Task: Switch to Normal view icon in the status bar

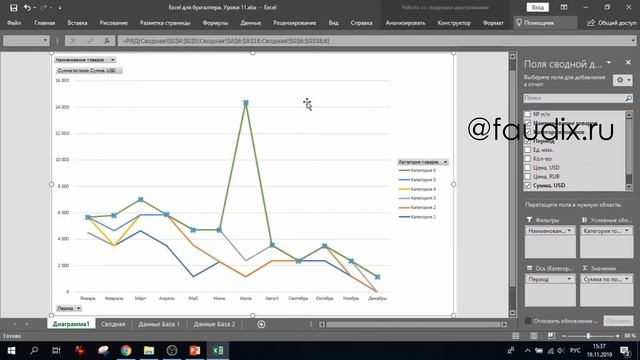Action: 516,336
